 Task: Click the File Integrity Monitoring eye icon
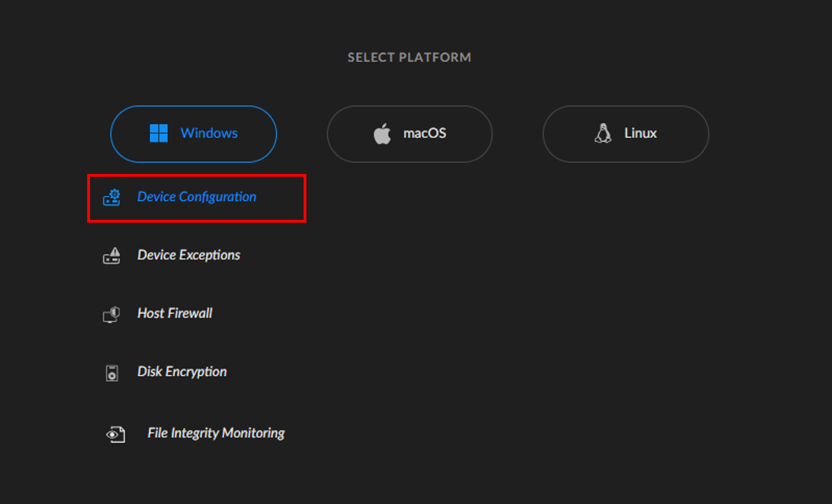(x=115, y=434)
